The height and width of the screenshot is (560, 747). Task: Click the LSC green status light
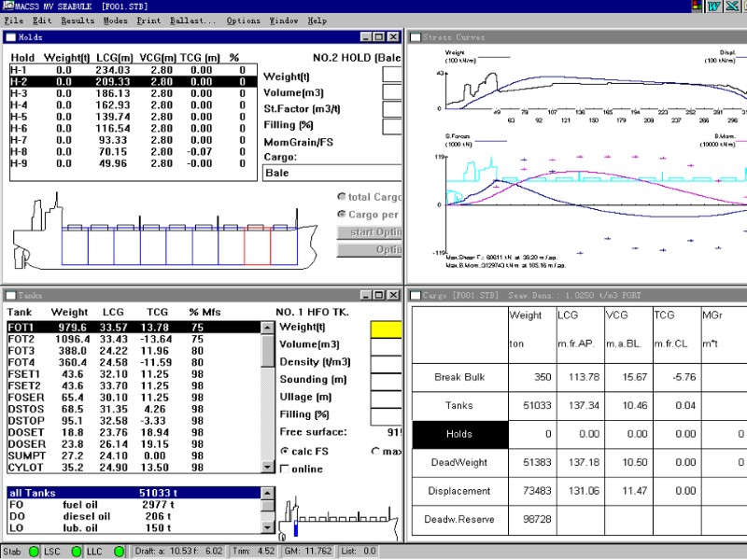(x=77, y=552)
